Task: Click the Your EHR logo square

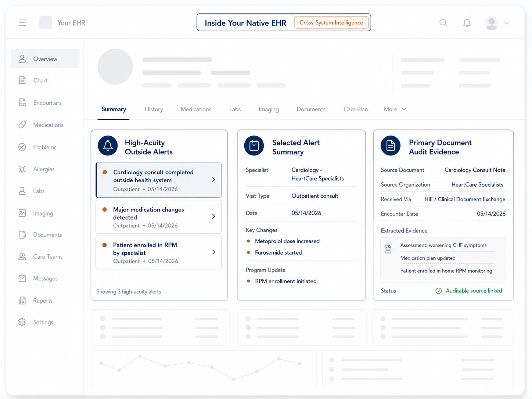Action: (x=46, y=23)
